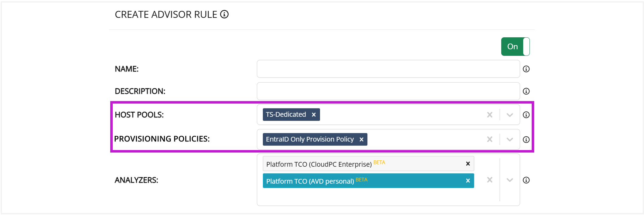Clear all selected host pools

point(489,115)
